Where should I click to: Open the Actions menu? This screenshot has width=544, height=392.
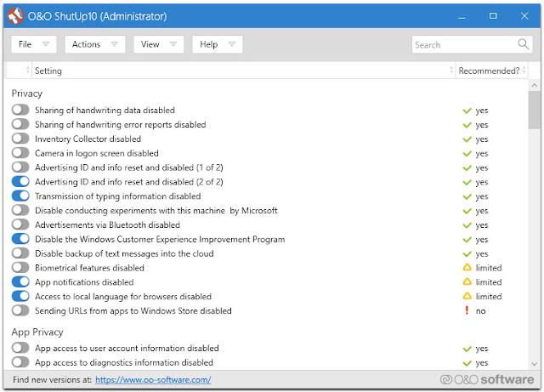coord(94,44)
